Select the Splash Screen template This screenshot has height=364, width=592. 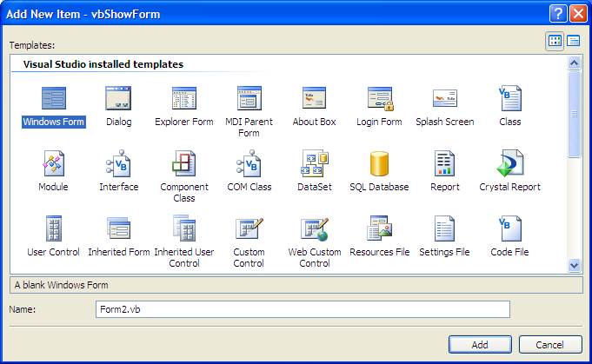point(444,98)
